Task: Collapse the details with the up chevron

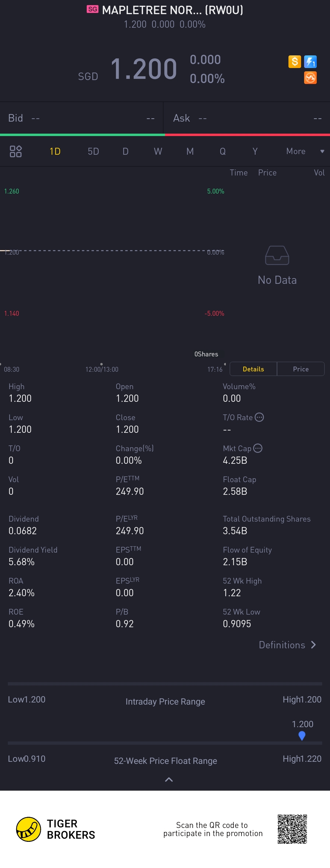Action: 169,780
